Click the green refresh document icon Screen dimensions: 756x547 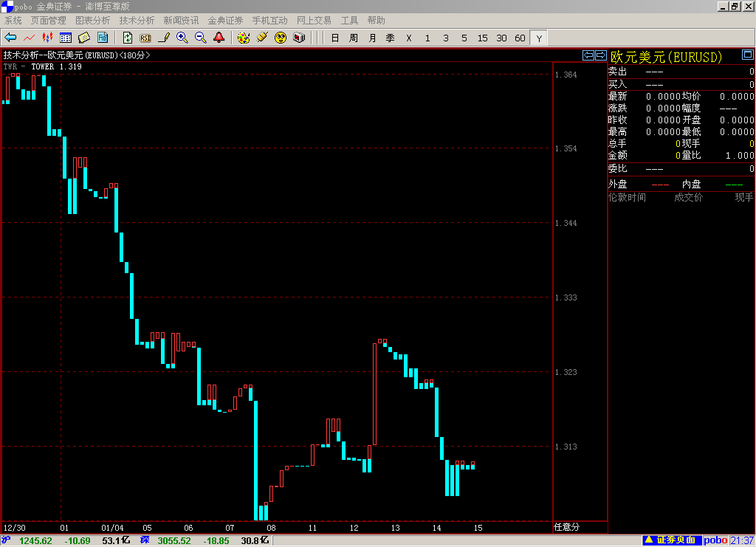[127, 38]
